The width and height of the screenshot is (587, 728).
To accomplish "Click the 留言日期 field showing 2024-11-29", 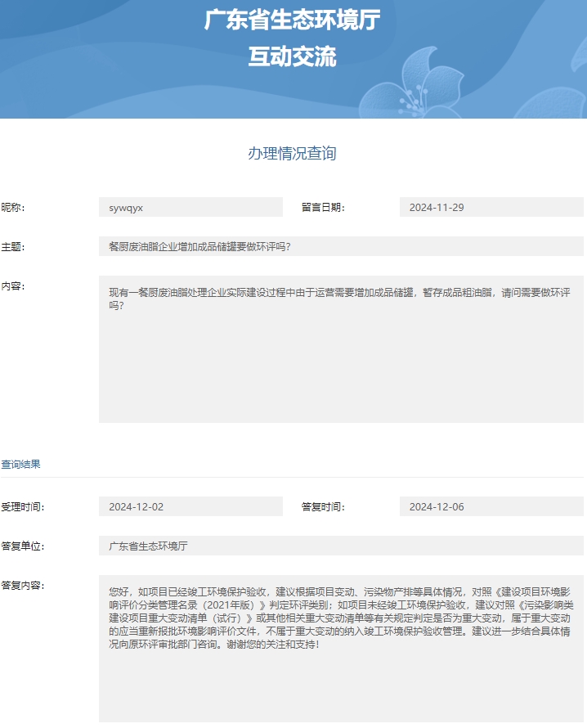I will [491, 208].
